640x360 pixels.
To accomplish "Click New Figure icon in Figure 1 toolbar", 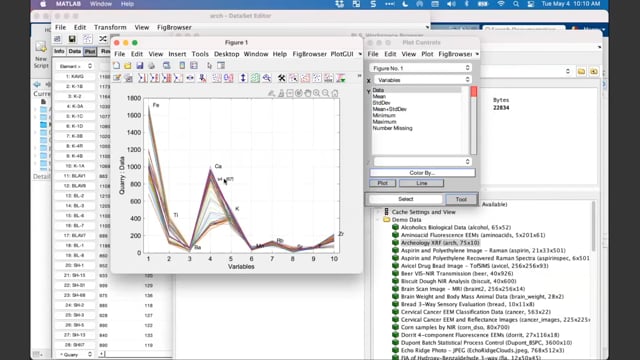I will [x=117, y=66].
